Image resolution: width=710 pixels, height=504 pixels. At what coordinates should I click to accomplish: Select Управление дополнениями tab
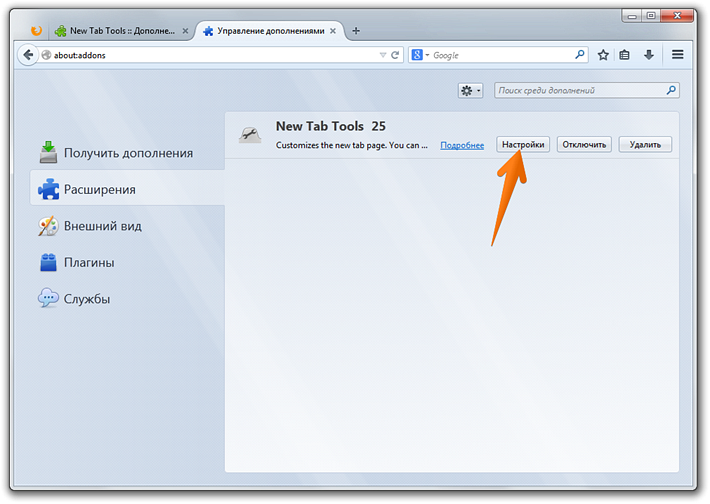coord(270,31)
